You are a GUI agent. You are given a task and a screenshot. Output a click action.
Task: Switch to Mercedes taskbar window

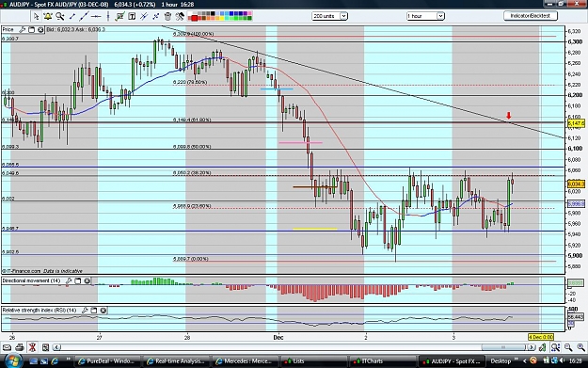coord(246,361)
